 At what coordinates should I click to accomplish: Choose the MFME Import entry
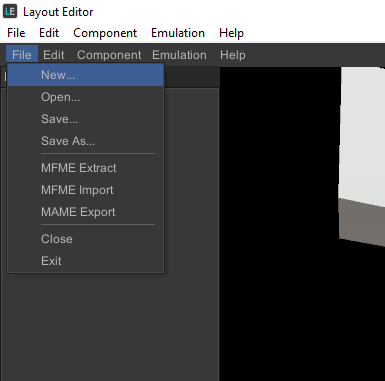(x=85, y=190)
